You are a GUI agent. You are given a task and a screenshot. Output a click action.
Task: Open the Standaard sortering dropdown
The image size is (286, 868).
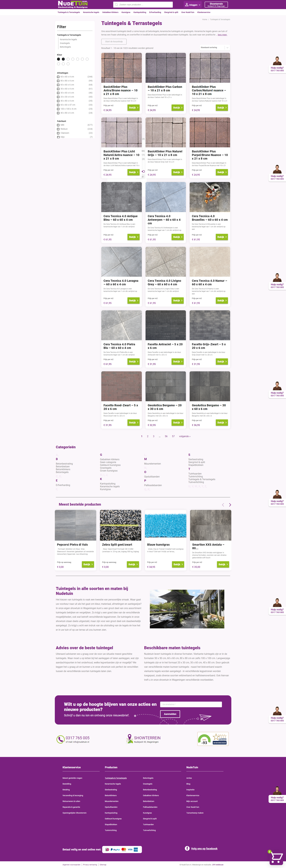[214, 47]
